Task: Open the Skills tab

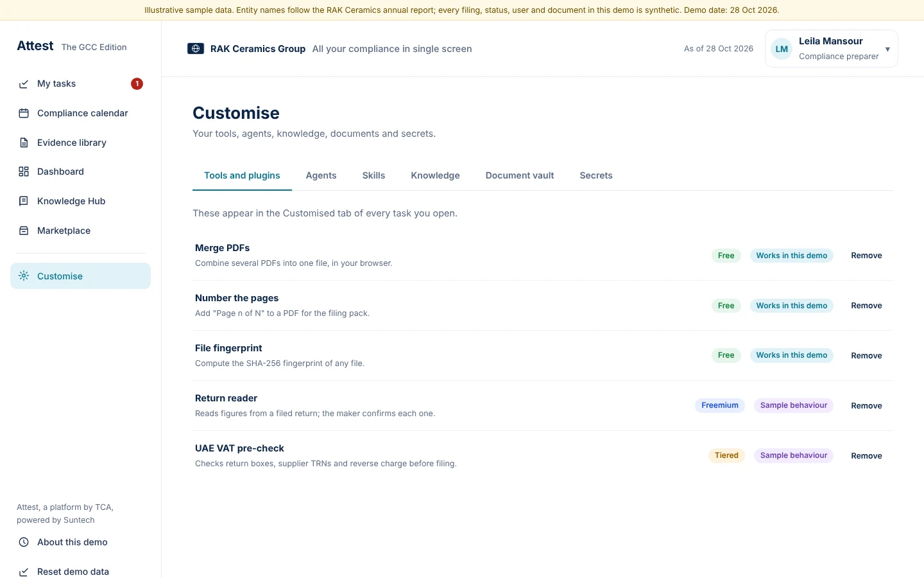Action: [x=373, y=175]
